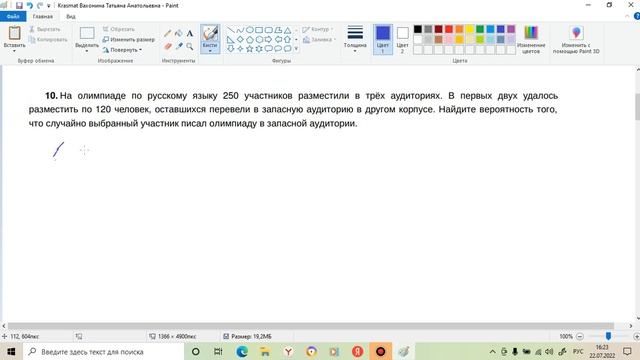Open the Customize Quick Access Toolbar arrow
Viewport: 640px width, 360px height.
[49, 6]
